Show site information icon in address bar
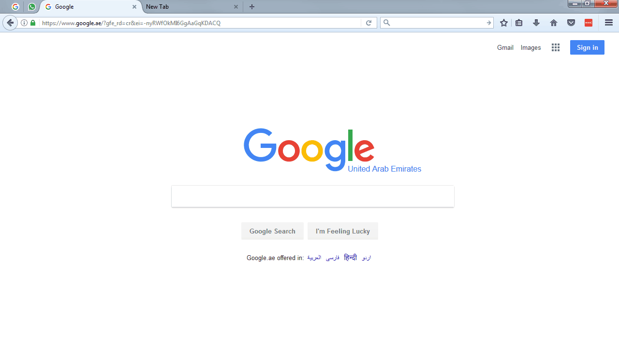The image size is (619, 364). click(24, 23)
